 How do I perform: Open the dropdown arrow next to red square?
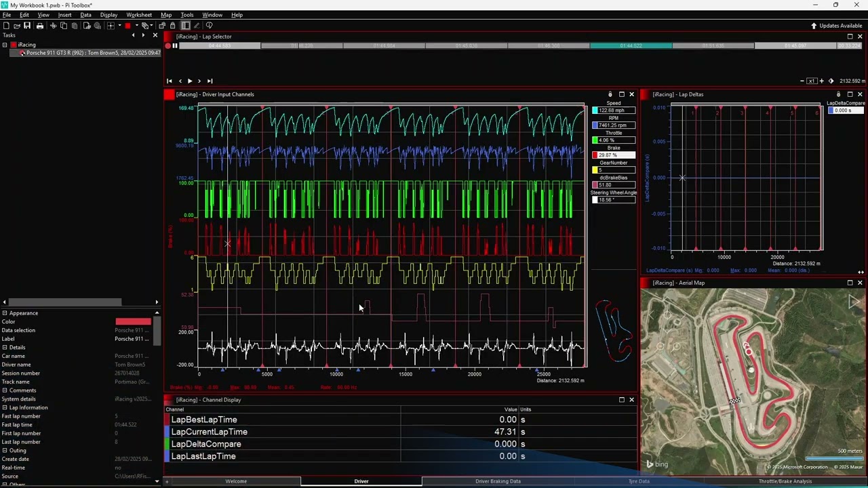pyautogui.click(x=136, y=26)
